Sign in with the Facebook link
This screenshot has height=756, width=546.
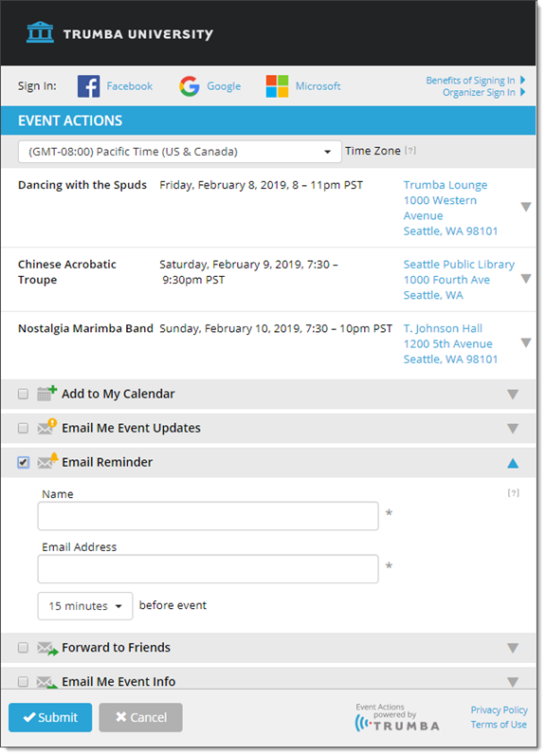click(130, 86)
